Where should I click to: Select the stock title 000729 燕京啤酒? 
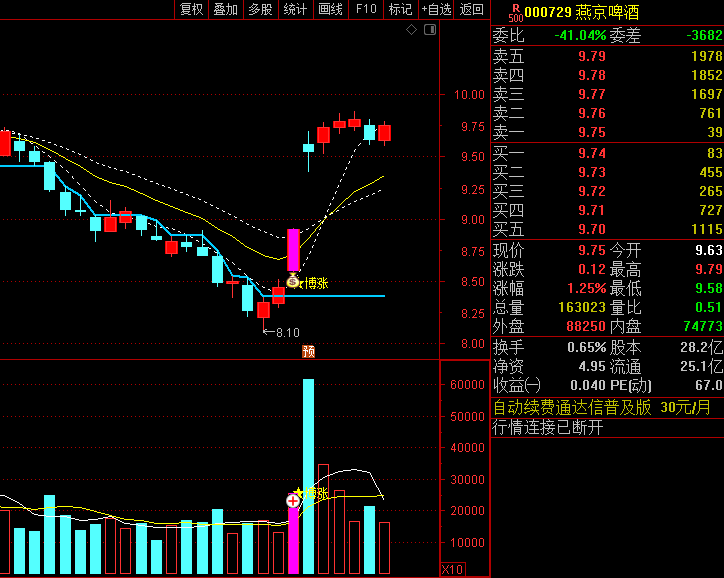tap(582, 12)
